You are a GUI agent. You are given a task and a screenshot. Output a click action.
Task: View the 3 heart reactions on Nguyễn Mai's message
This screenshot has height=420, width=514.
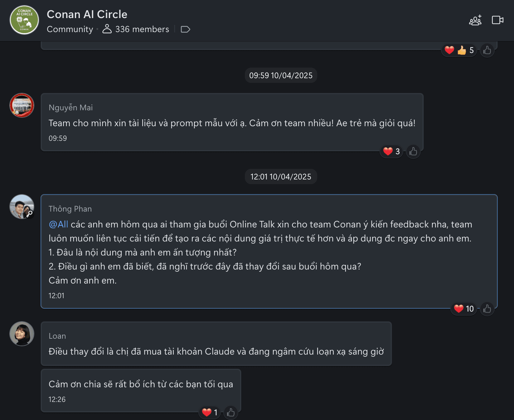click(x=391, y=151)
